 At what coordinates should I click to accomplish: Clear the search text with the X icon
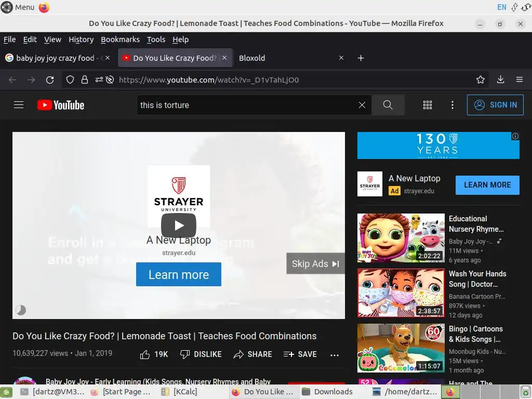(362, 105)
